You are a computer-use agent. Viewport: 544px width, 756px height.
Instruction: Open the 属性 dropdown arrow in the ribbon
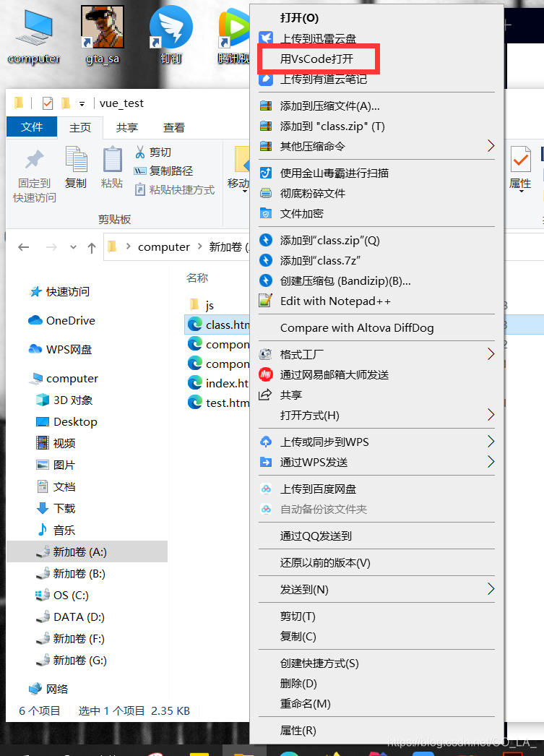[x=522, y=192]
